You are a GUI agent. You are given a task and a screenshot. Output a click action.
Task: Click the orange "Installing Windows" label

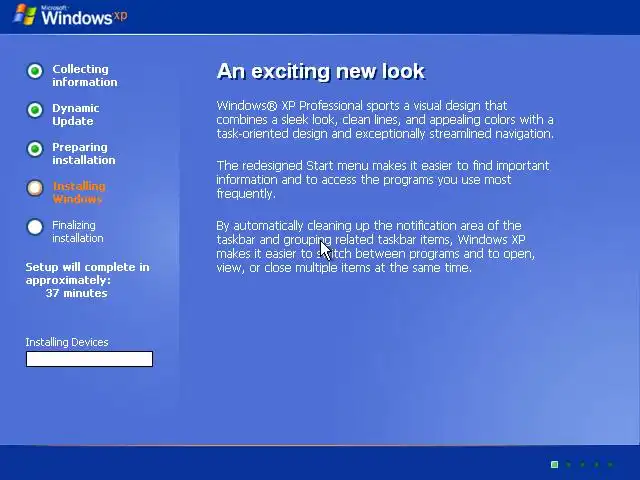click(79, 193)
